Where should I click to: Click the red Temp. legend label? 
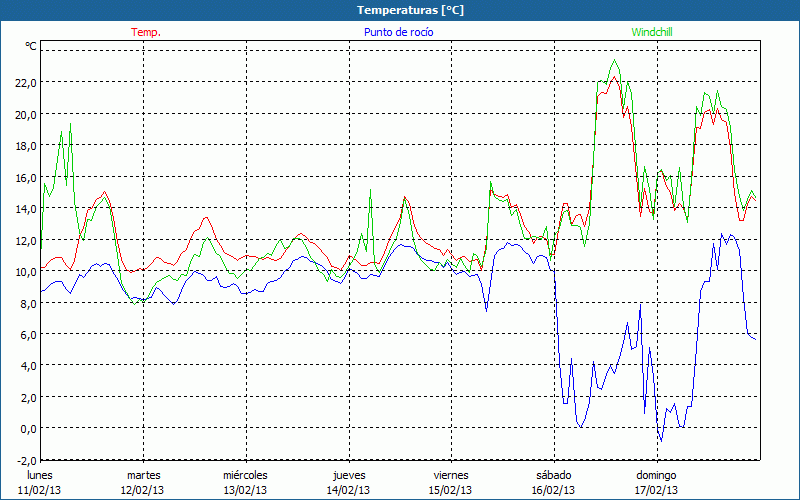146,32
